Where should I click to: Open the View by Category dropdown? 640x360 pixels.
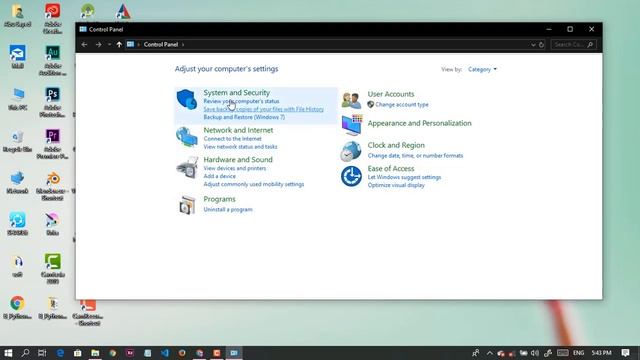(x=482, y=69)
